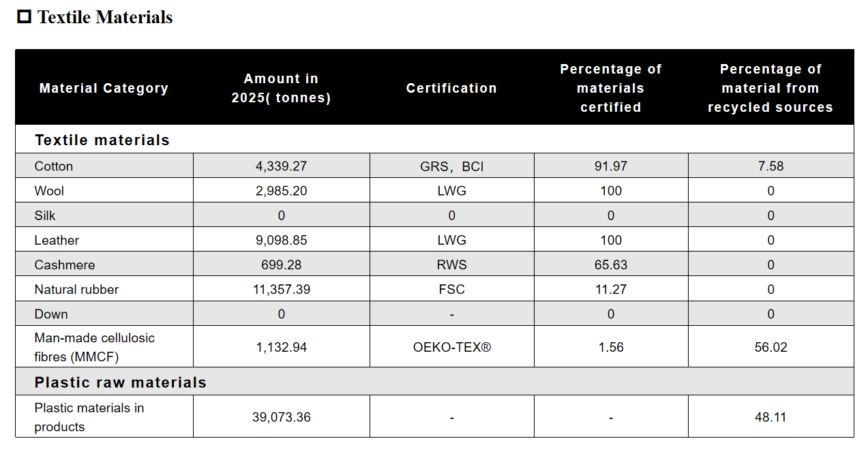Click the Plastic raw materials section row

(434, 382)
